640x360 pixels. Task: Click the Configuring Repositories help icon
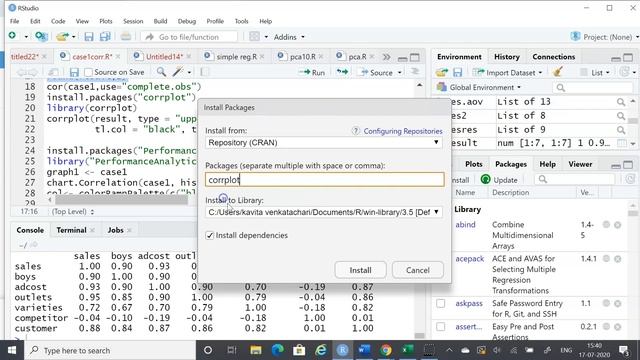(x=356, y=131)
